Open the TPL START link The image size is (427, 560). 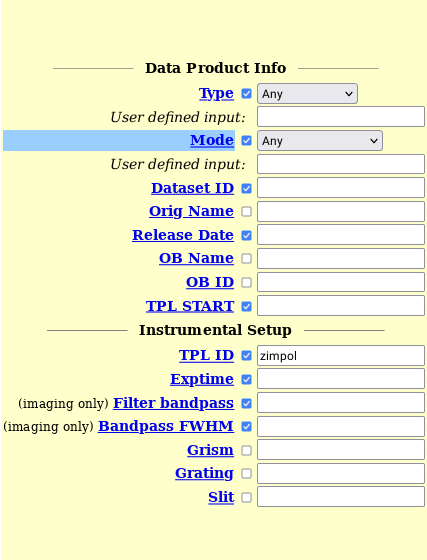click(x=190, y=306)
